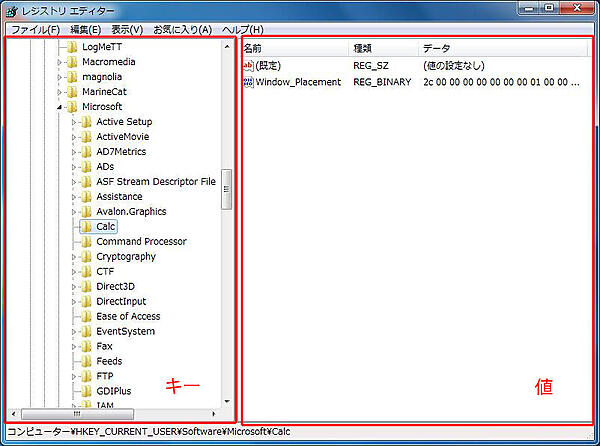
Task: Expand the ActiveMovie key
Action: pyautogui.click(x=74, y=137)
